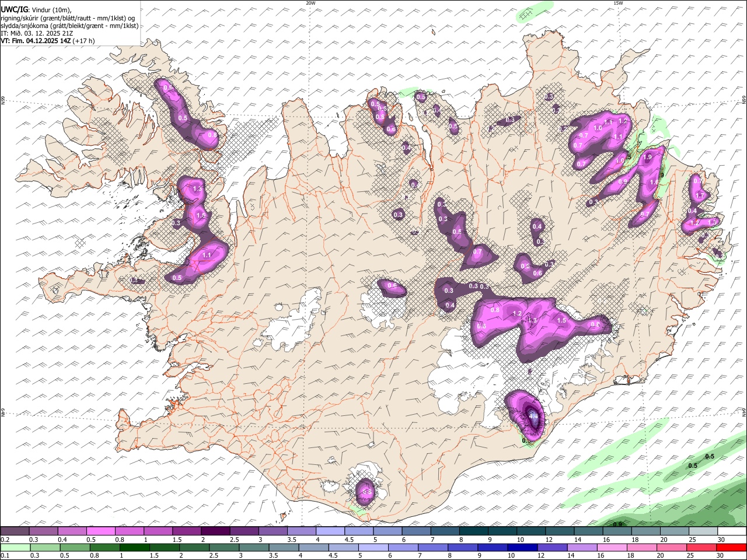The width and height of the screenshot is (747, 560).
Task: Select bright pink swatch between 0.5 and 0.8
Action: (100, 531)
